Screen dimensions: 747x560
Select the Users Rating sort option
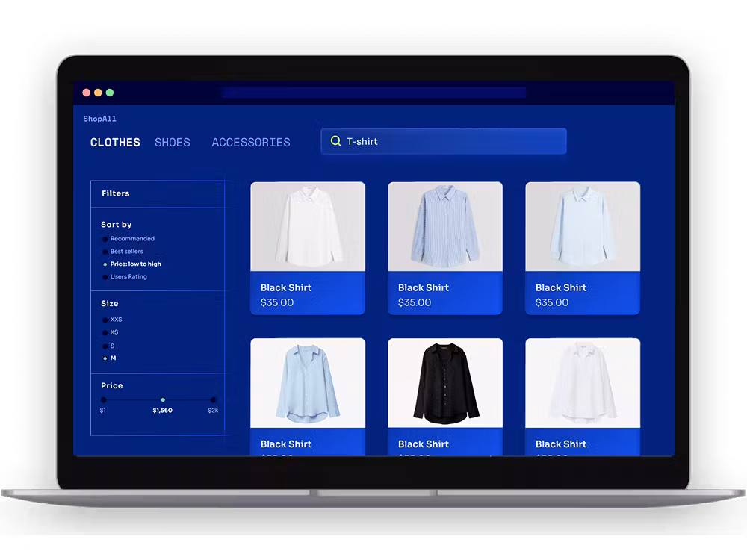tap(124, 277)
